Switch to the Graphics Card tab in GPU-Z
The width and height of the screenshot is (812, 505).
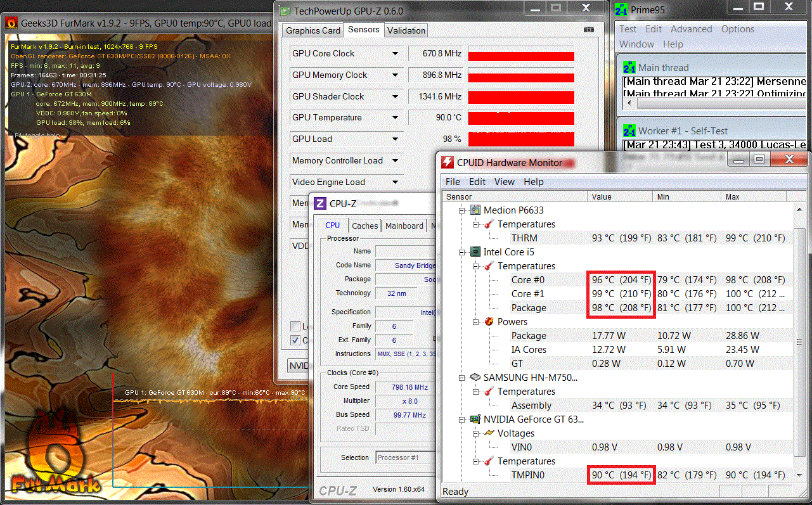tap(313, 30)
